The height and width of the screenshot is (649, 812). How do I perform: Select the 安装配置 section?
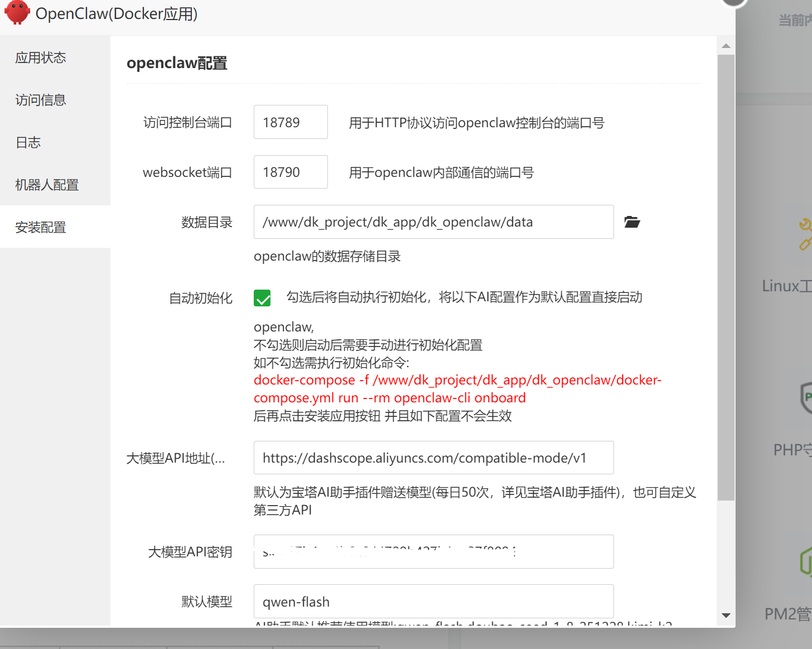tap(40, 227)
